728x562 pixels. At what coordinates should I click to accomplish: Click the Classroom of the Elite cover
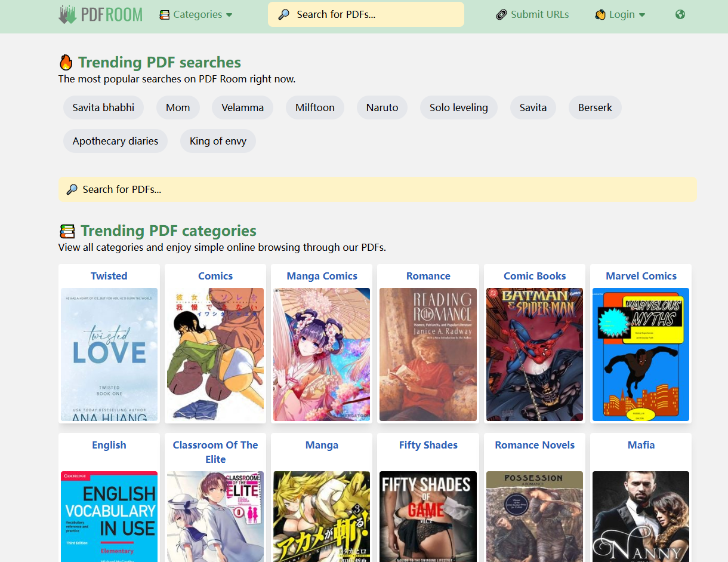[215, 517]
